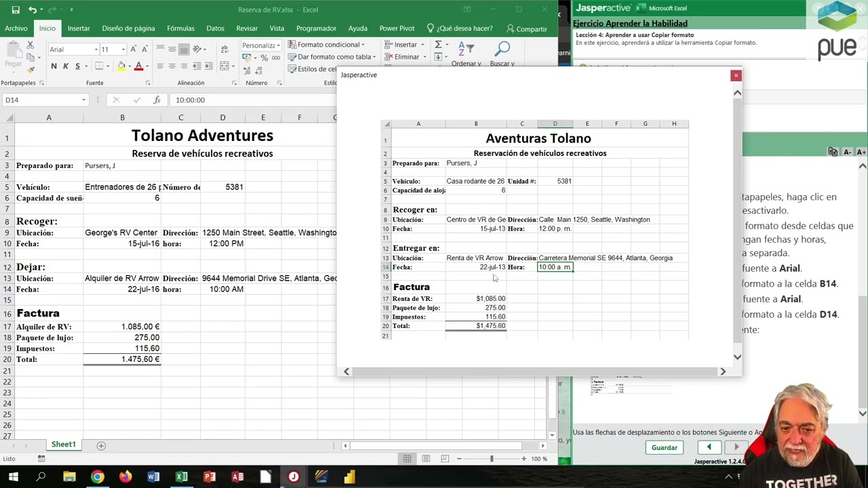
Task: Click A+ to increase Jasperactive text size
Action: (861, 152)
